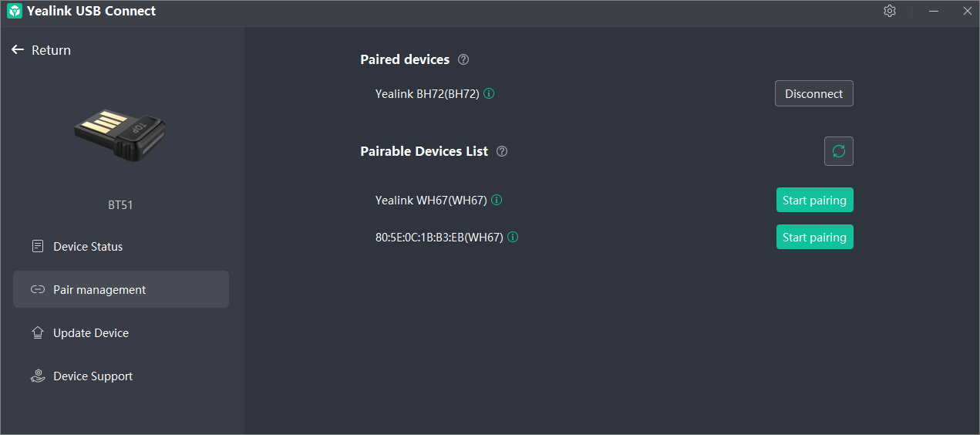Image resolution: width=980 pixels, height=435 pixels.
Task: Start pairing with 80:5E:0C:1B:B3:EB device
Action: [814, 237]
